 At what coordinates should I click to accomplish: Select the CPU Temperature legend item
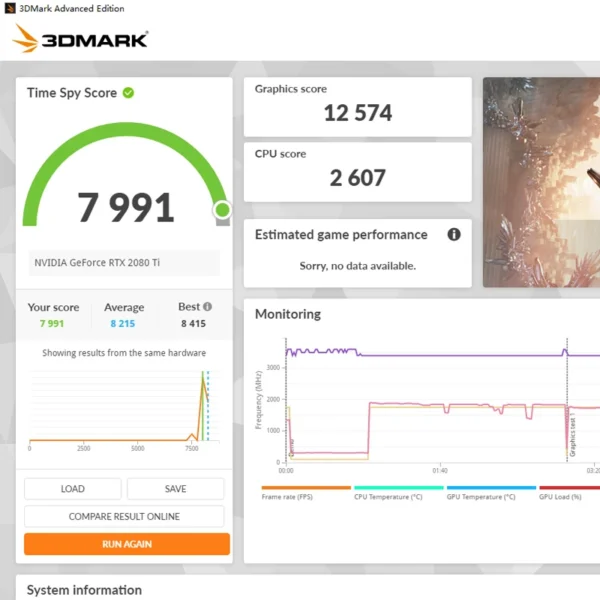click(x=398, y=493)
